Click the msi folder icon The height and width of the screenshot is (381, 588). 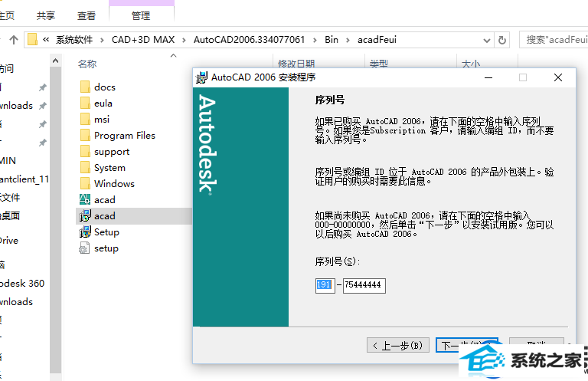[x=85, y=120]
